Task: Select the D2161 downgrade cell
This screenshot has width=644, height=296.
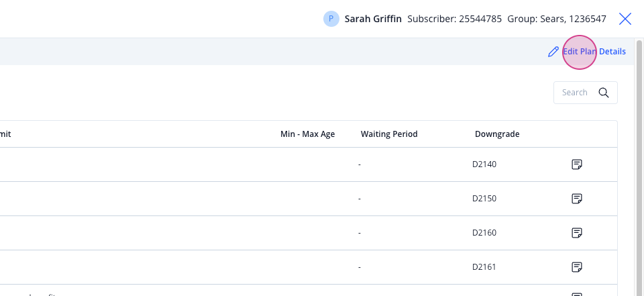Action: pos(484,267)
